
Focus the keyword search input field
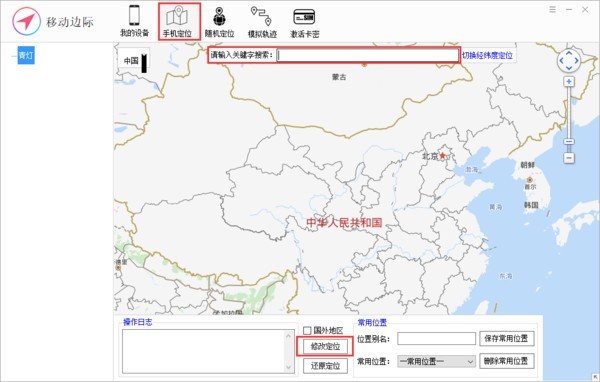click(367, 55)
